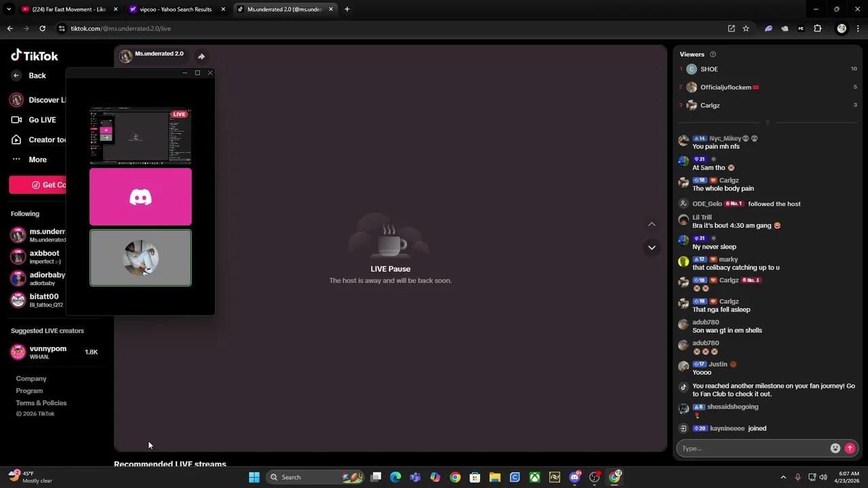Click the Ms.underrated 2.0 host name
Image resolution: width=868 pixels, height=488 pixels.
[159, 54]
